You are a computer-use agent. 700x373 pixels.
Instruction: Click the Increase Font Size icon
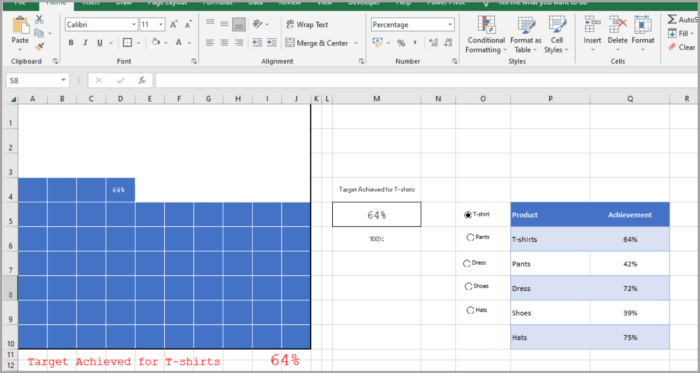coord(174,25)
